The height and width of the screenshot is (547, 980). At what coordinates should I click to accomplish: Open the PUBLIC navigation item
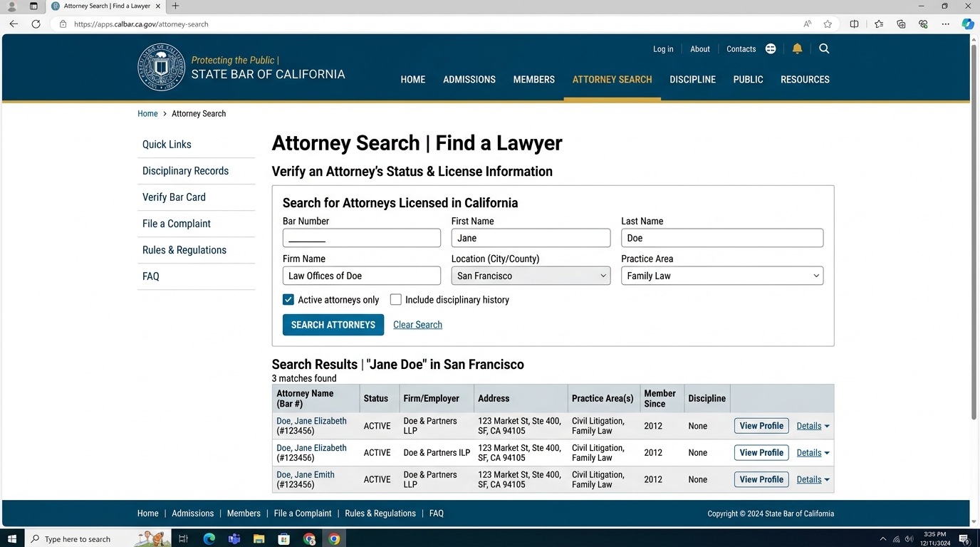point(749,80)
